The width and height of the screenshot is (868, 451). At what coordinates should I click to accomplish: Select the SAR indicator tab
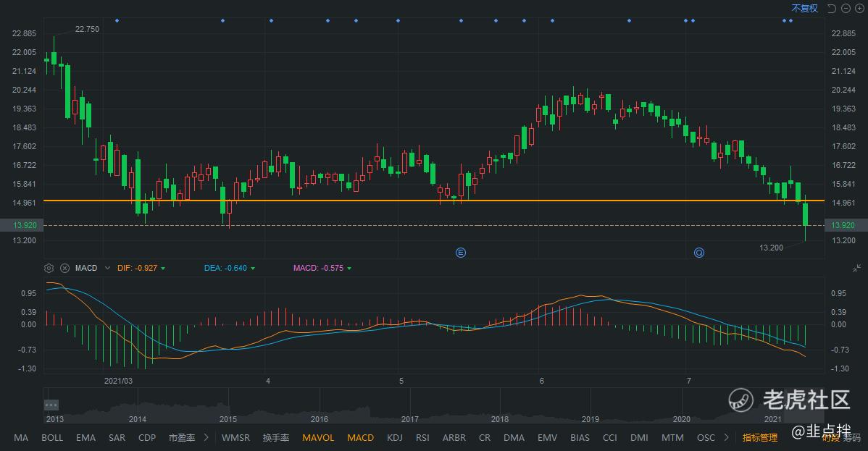117,438
